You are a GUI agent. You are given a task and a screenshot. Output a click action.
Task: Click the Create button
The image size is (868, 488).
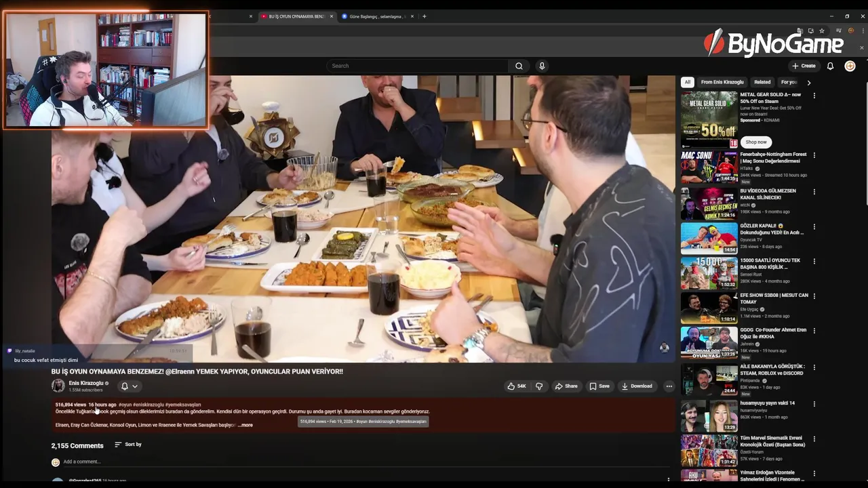(x=804, y=66)
